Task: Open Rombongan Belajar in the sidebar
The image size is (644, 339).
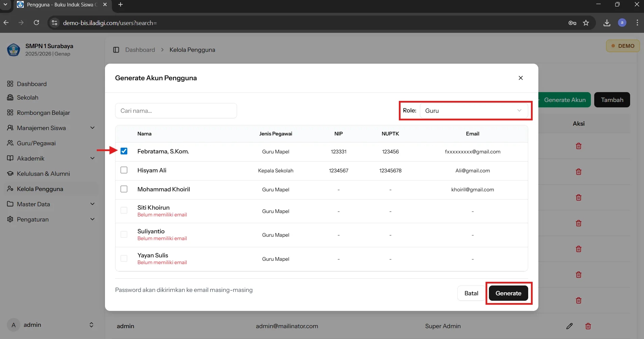Action: click(43, 113)
